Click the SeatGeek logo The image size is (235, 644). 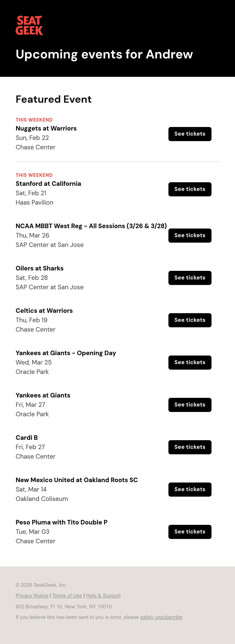pyautogui.click(x=29, y=25)
